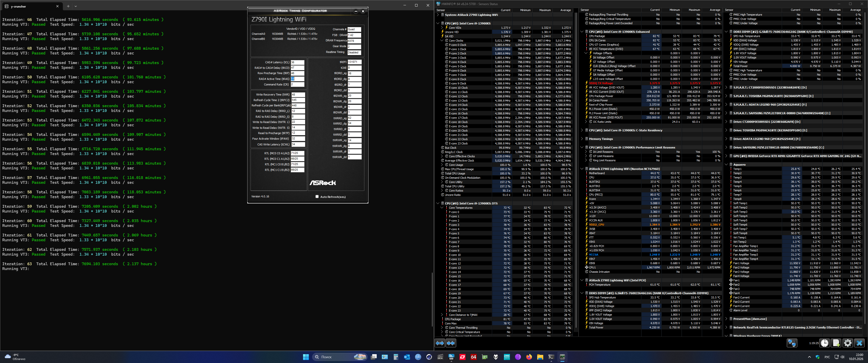
Task: Expand the Memory Timings sensor group
Action: tap(582, 139)
